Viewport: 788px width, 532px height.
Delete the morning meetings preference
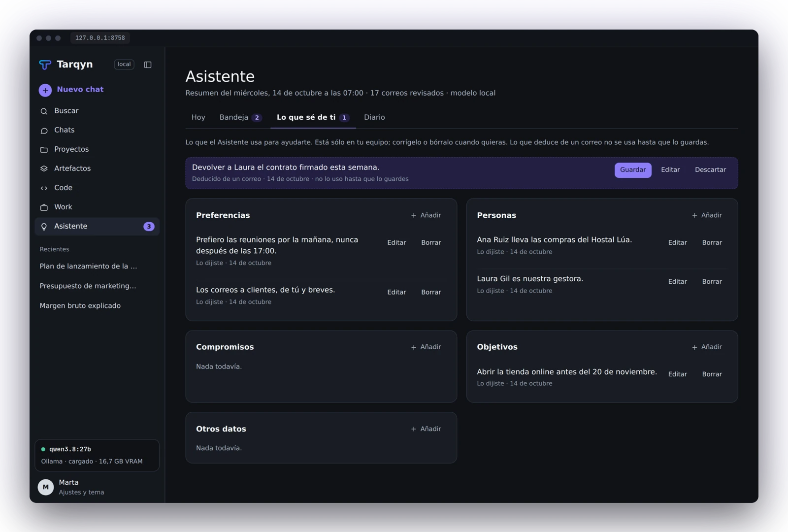coord(431,243)
